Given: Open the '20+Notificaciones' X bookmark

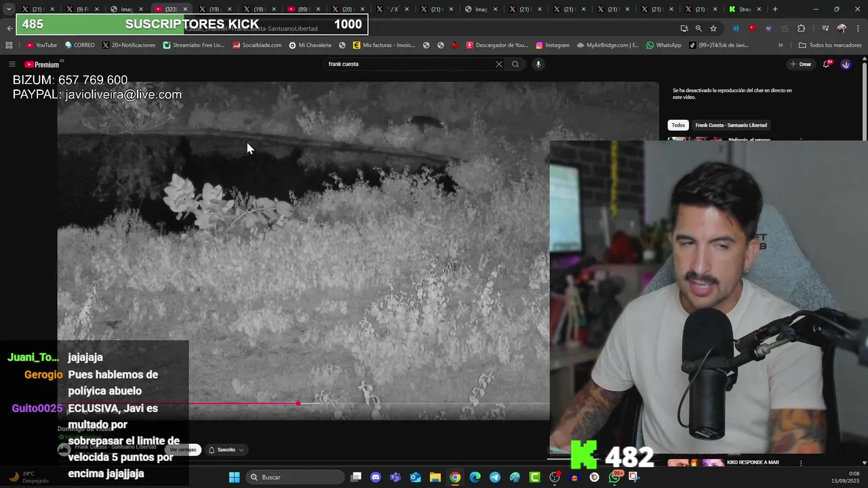Looking at the screenshot, I should pyautogui.click(x=129, y=45).
